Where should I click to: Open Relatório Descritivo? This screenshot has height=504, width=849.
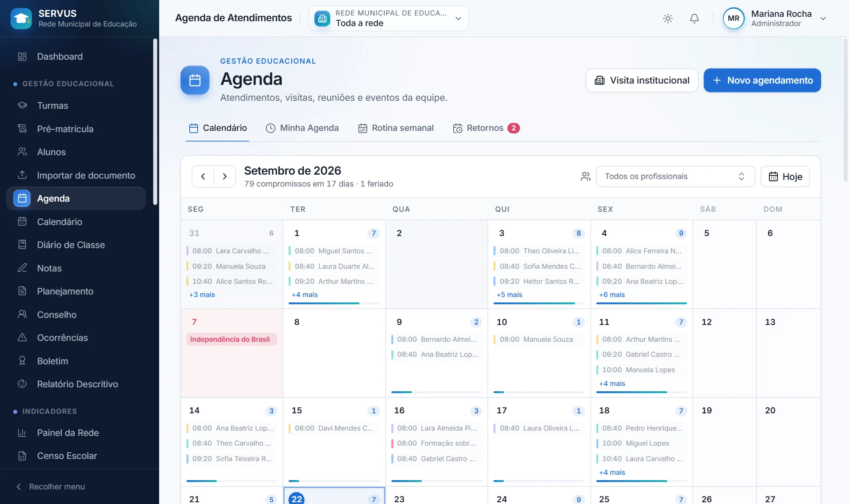pos(76,384)
